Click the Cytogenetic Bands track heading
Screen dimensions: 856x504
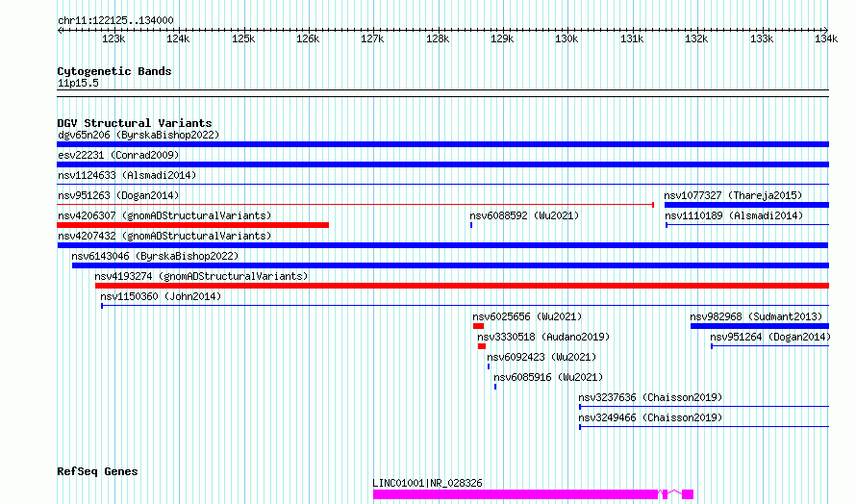(114, 71)
